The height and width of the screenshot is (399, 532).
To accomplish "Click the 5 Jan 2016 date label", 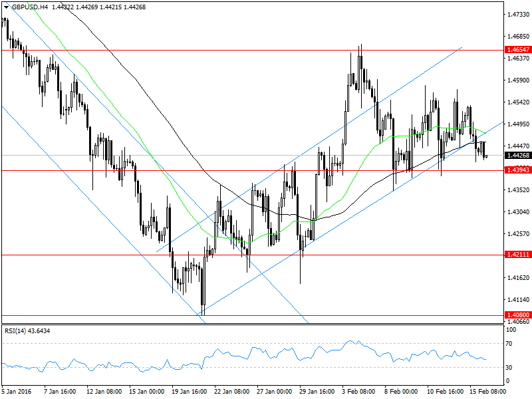I will pyautogui.click(x=16, y=392).
